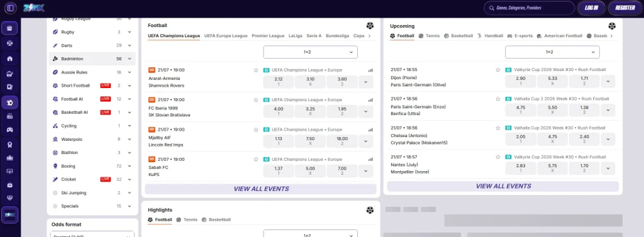Favorite the Mjallby AIF vs Lincoln Red Imps match
The width and height of the screenshot is (644, 237).
256,130
